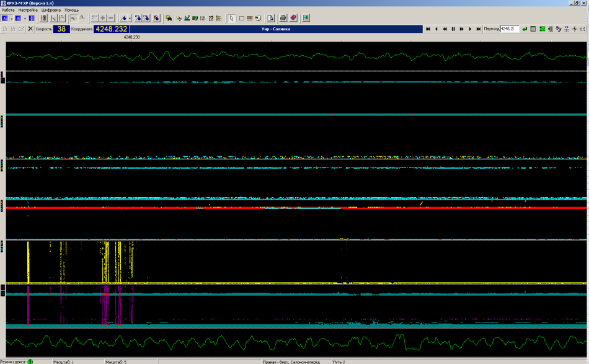Select the arrow pointer cursor tool
Screen dimensions: 589x364
232,18
